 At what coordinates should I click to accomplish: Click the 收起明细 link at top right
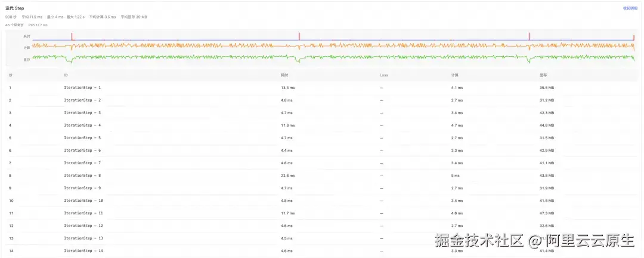[x=630, y=8]
